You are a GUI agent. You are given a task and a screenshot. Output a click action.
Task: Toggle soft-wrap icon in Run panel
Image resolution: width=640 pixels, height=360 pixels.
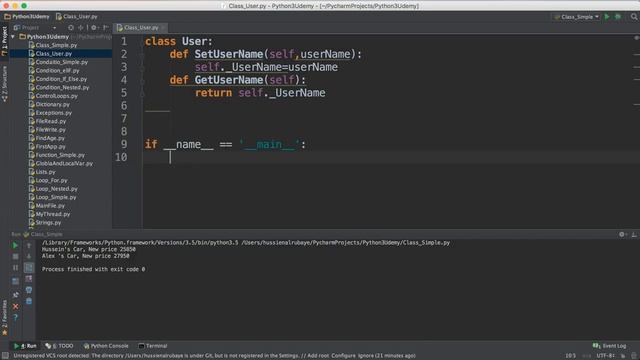pos(29,268)
